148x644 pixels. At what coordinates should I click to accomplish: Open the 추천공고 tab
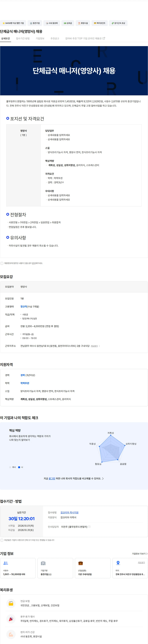[x=55, y=38]
